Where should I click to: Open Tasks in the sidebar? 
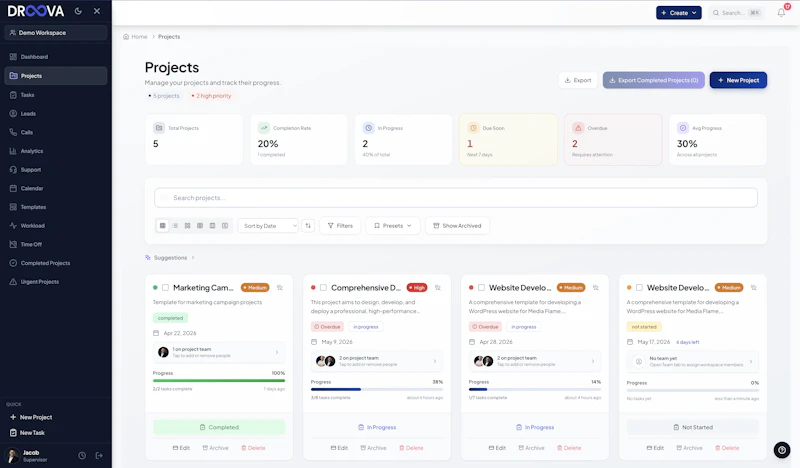pyautogui.click(x=56, y=95)
